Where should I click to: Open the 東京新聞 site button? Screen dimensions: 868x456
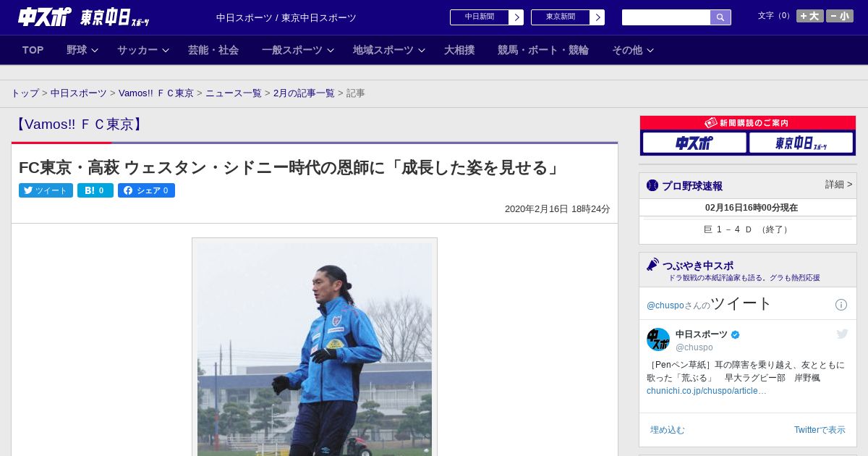pyautogui.click(x=561, y=17)
